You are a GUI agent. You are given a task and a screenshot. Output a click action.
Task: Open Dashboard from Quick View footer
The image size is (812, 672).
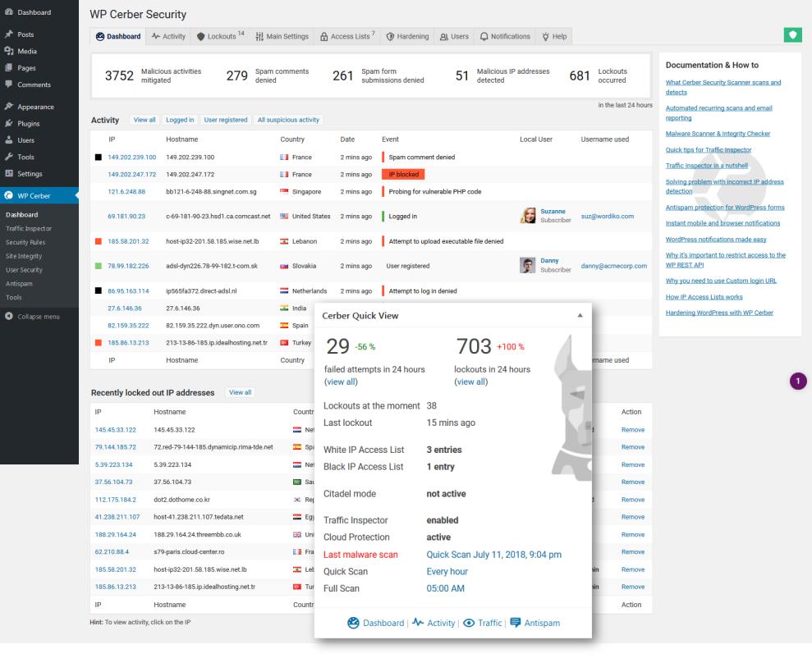(x=376, y=623)
